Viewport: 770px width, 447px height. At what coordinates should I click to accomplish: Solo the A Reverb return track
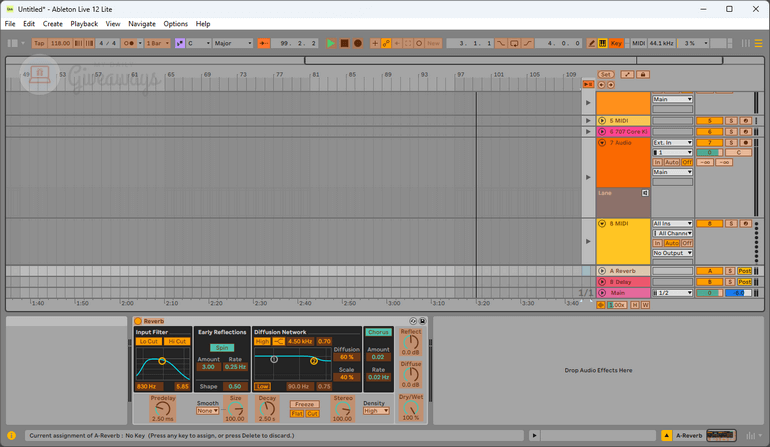click(730, 271)
